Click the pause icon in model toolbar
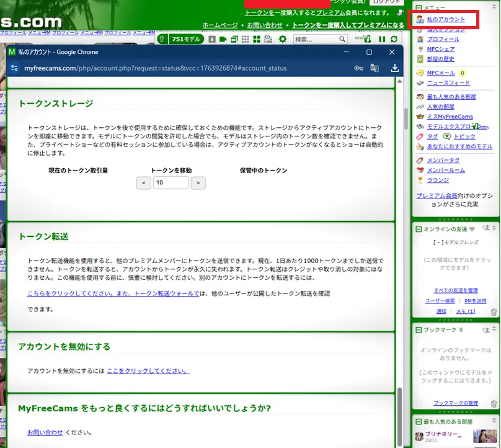 [x=382, y=39]
